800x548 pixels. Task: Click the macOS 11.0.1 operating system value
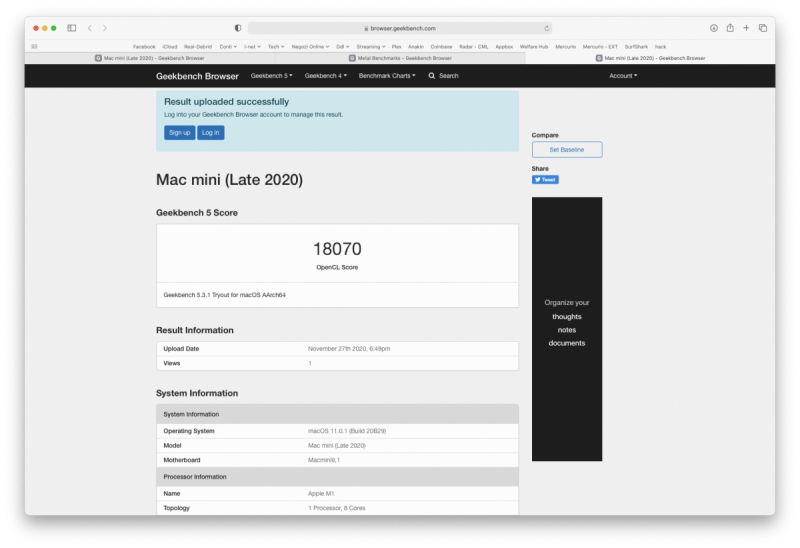[347, 431]
